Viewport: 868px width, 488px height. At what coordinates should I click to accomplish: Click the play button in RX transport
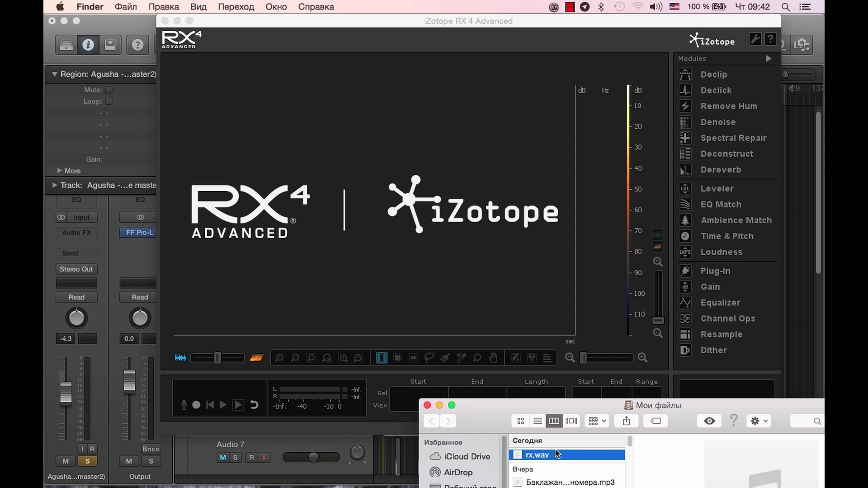pos(223,405)
